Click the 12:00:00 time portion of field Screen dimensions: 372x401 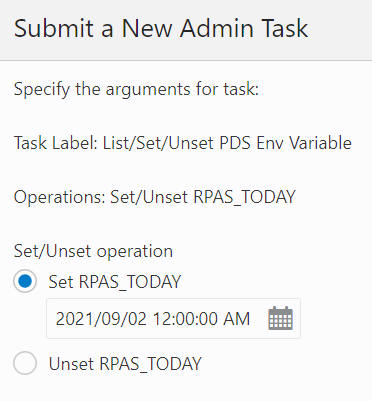185,319
